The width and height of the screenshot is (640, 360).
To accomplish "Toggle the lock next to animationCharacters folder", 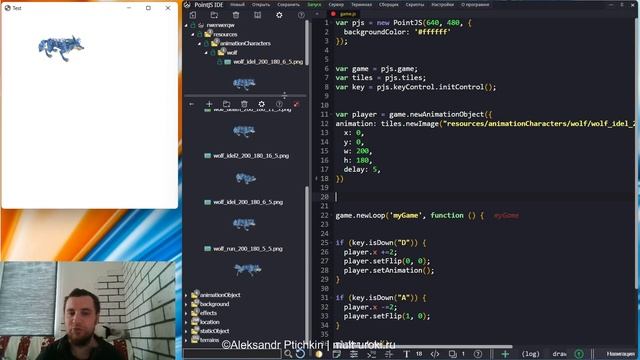I will click(x=207, y=43).
